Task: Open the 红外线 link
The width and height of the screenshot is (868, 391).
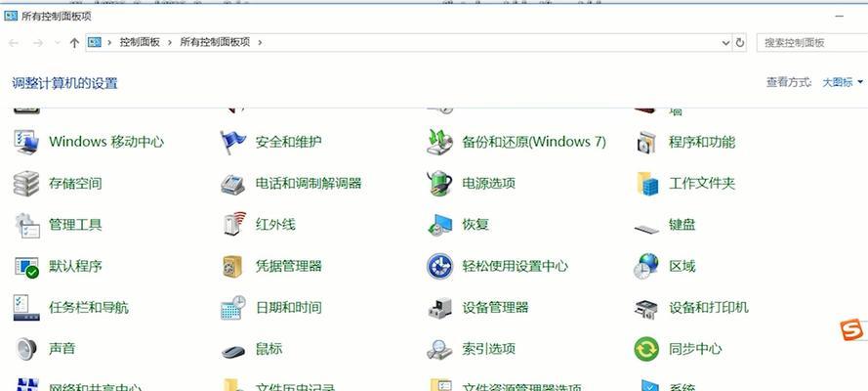Action: (x=275, y=225)
